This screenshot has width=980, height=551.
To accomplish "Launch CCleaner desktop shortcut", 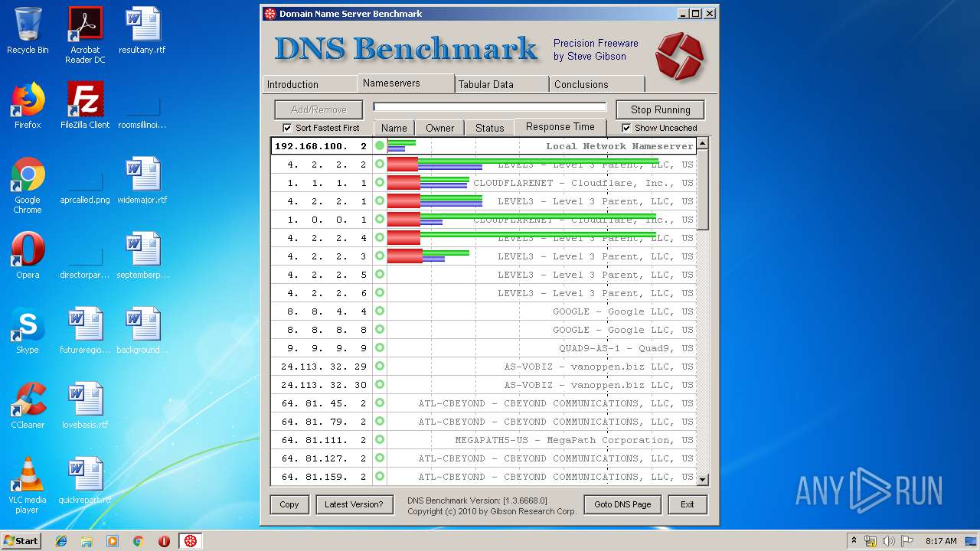I will pos(28,406).
